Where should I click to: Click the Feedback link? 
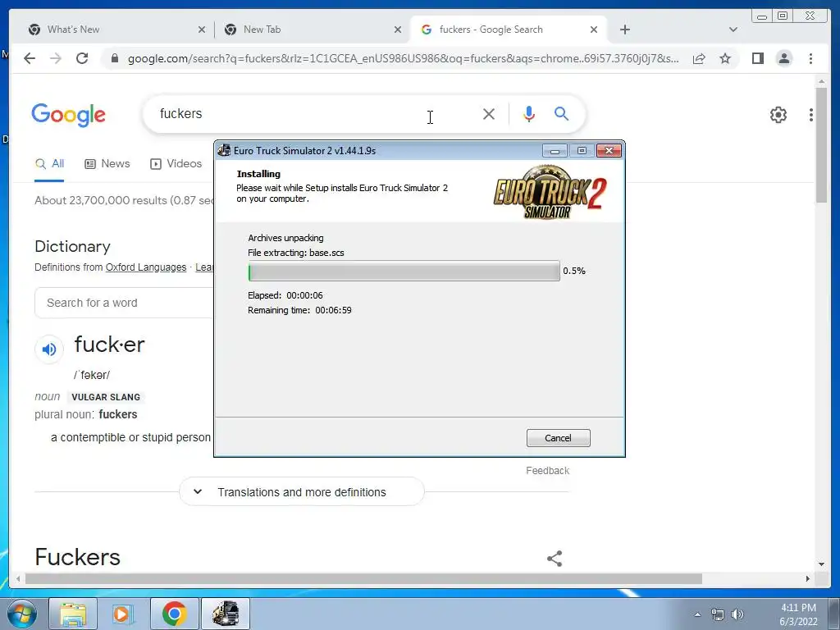pos(547,470)
